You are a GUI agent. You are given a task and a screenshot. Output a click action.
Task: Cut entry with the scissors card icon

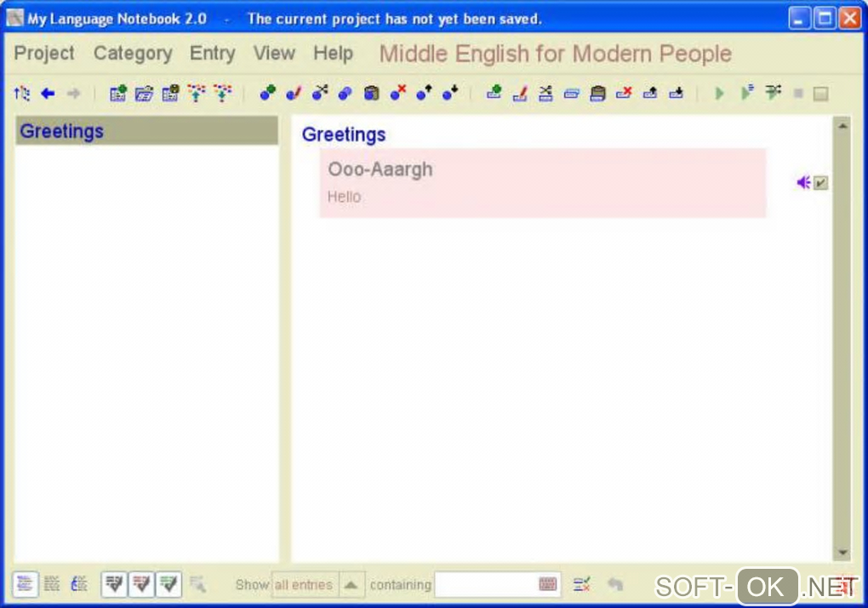click(x=545, y=93)
